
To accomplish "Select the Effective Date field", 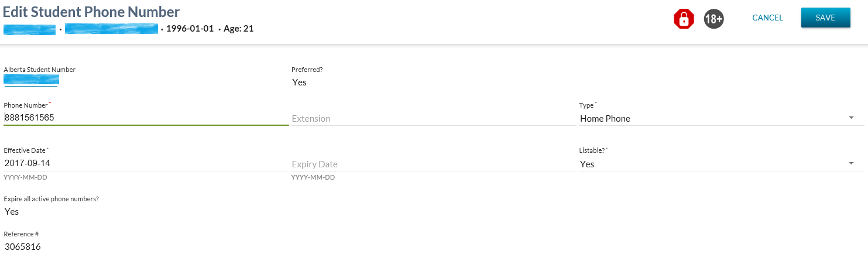I will [146, 164].
